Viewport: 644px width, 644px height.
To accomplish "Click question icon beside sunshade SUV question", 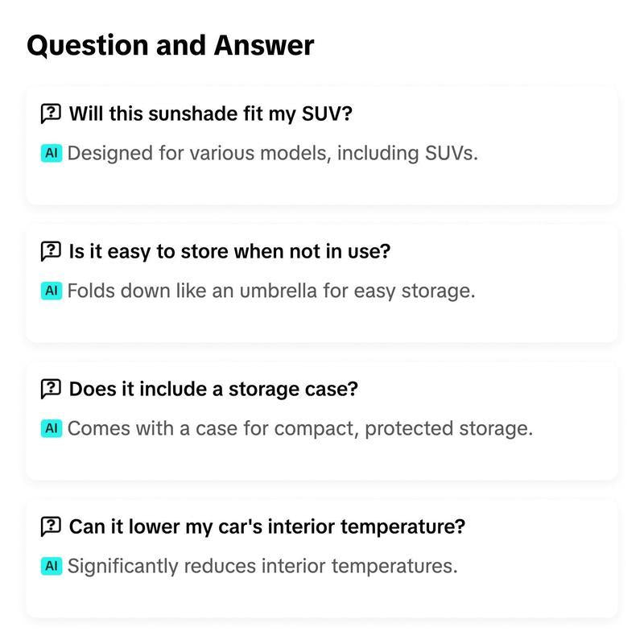I will pos(51,114).
